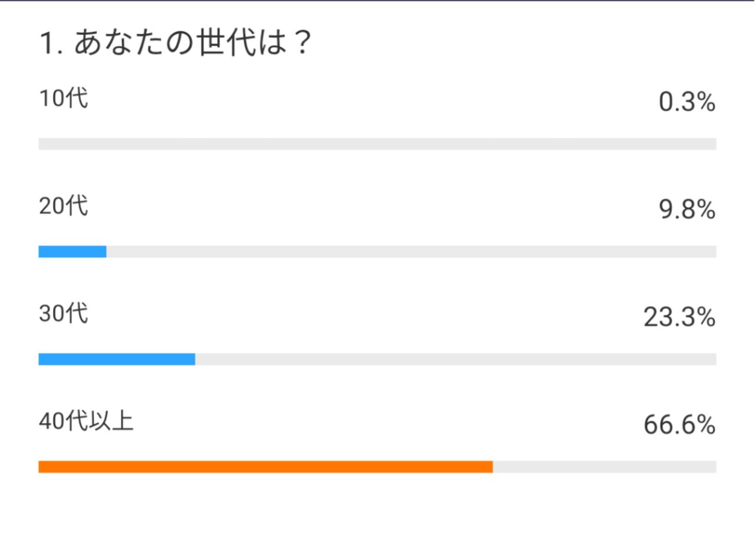Select the 40代以上 option label
The height and width of the screenshot is (560, 755).
[x=87, y=421]
